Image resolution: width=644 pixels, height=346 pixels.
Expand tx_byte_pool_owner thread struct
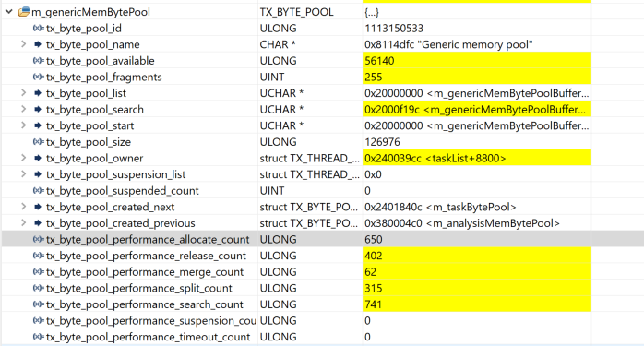pyautogui.click(x=24, y=158)
